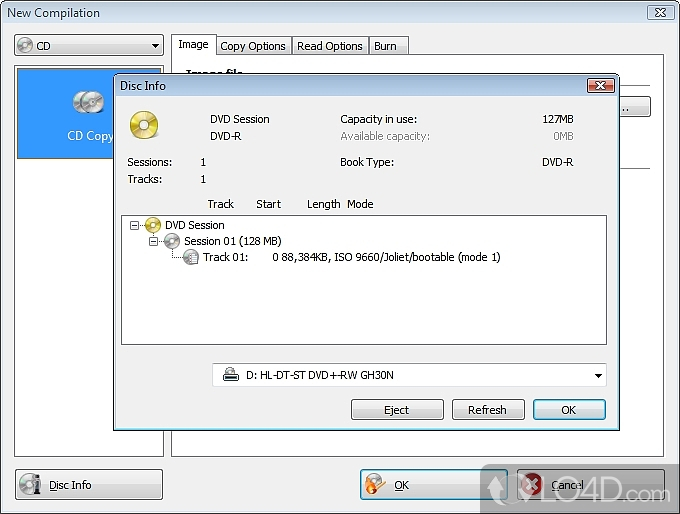680x514 pixels.
Task: Click the '127MB' capacity in use value
Action: tap(558, 119)
